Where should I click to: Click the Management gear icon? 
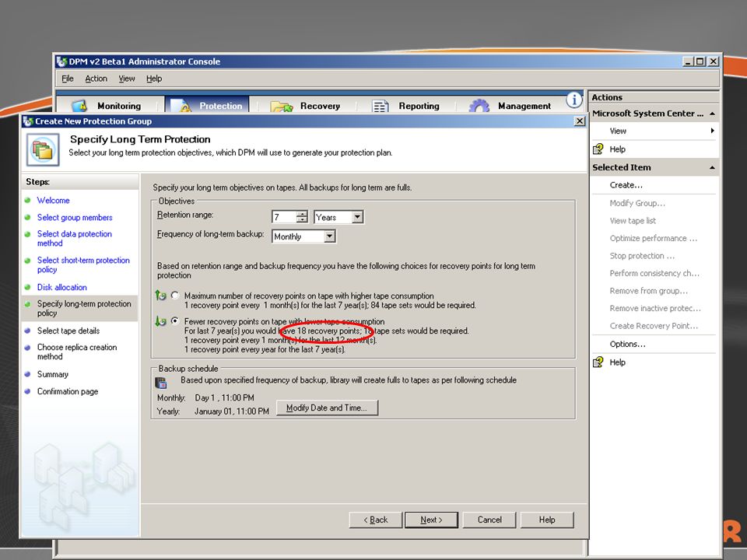479,106
